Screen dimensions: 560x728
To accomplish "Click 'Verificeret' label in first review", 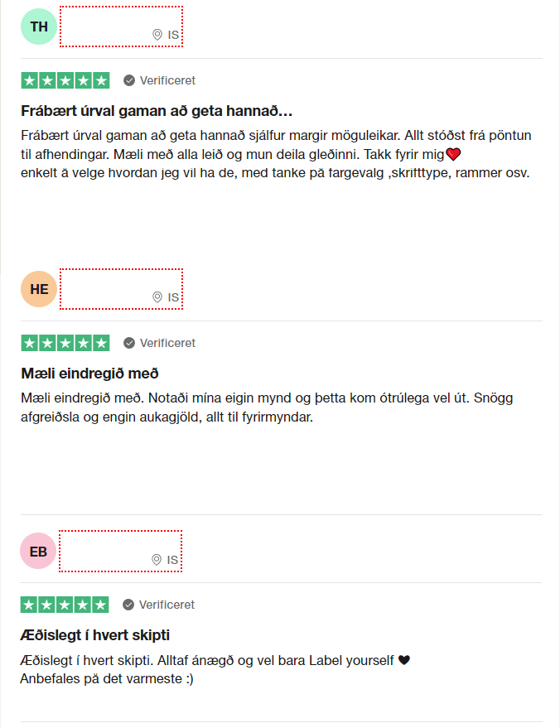I will pos(167,80).
